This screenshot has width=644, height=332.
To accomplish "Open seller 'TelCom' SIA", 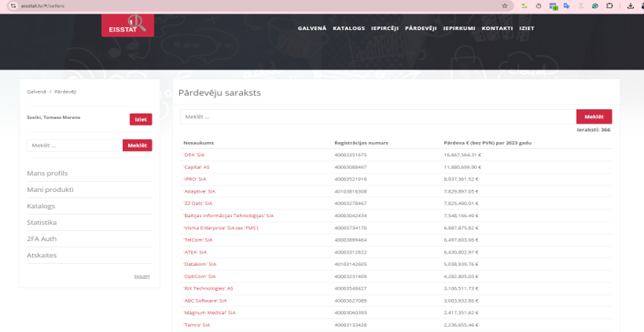I will pyautogui.click(x=198, y=240).
